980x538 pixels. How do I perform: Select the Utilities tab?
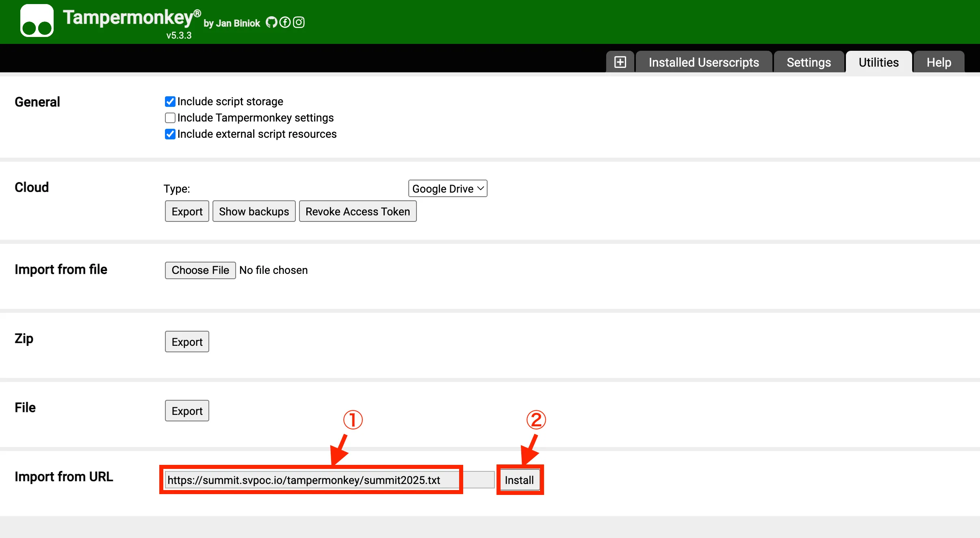click(878, 62)
